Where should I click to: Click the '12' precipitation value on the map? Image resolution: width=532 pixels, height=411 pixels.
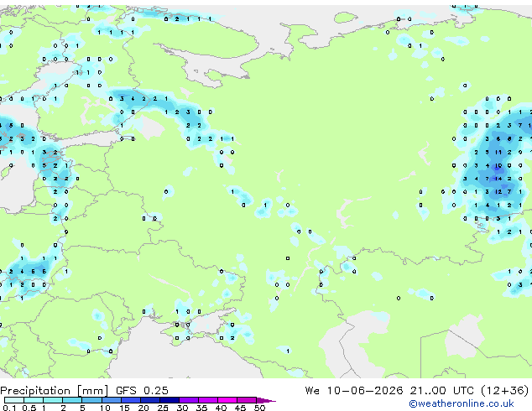[498, 192]
